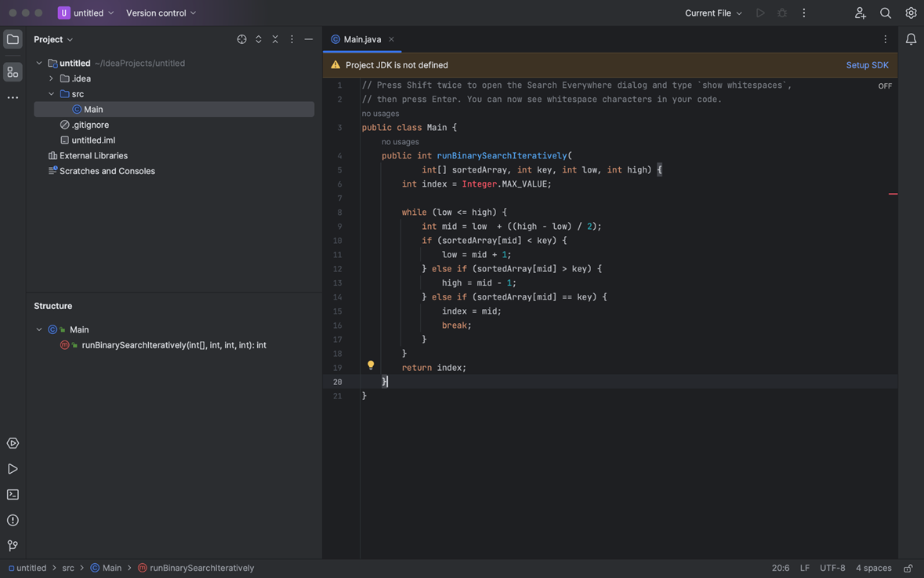Collapse the Main class in Structure

(x=39, y=329)
